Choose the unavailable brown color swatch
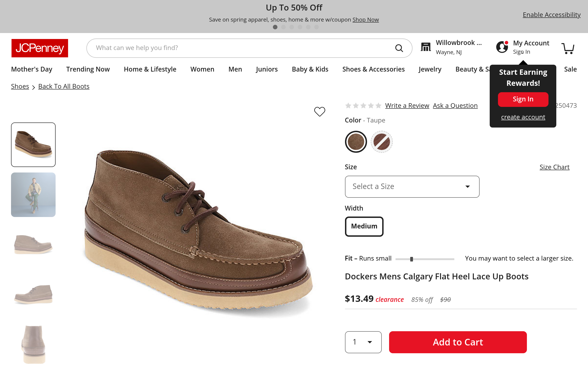 point(382,142)
